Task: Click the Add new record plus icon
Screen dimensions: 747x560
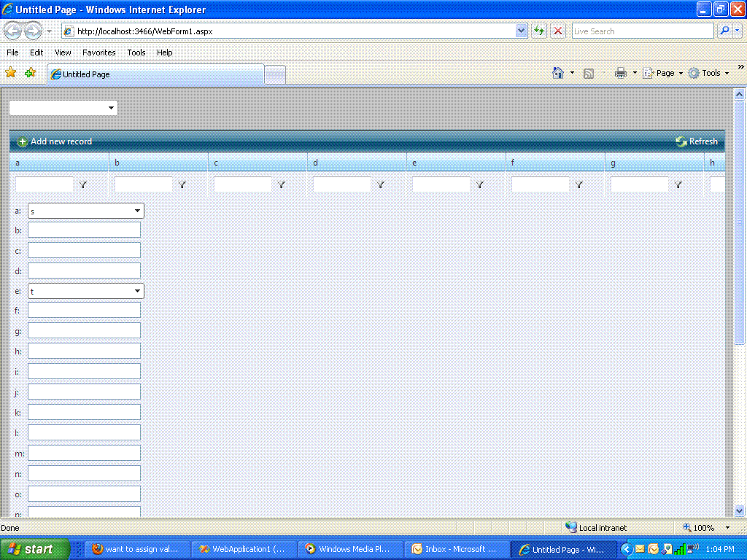Action: [x=23, y=141]
